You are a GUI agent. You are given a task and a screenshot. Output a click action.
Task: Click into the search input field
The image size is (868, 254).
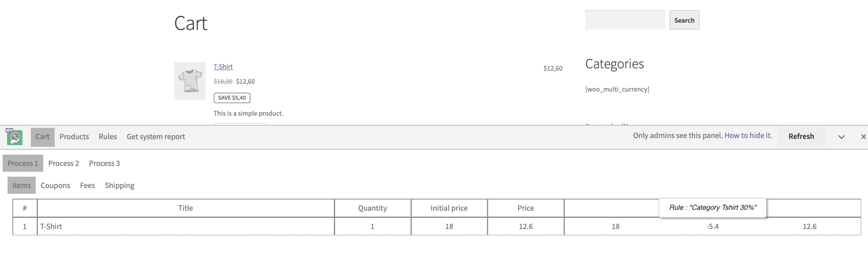coord(625,20)
